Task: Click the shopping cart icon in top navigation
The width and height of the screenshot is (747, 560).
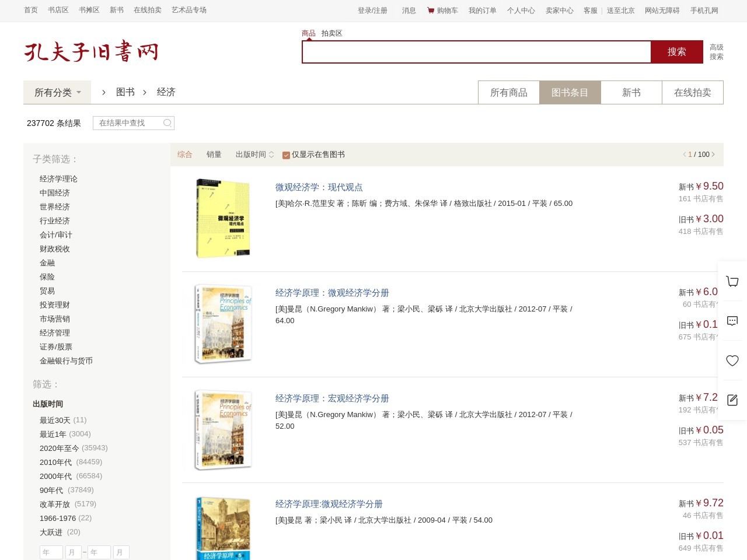Action: (x=431, y=10)
